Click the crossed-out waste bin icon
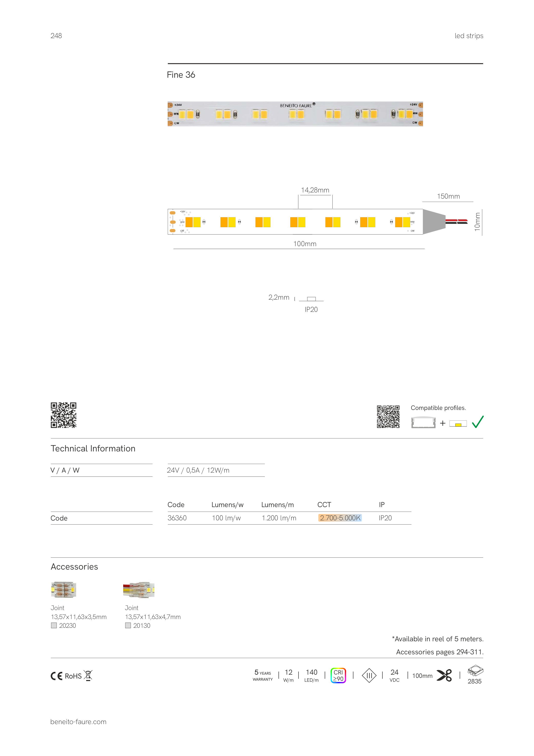534x756 pixels. click(x=88, y=675)
